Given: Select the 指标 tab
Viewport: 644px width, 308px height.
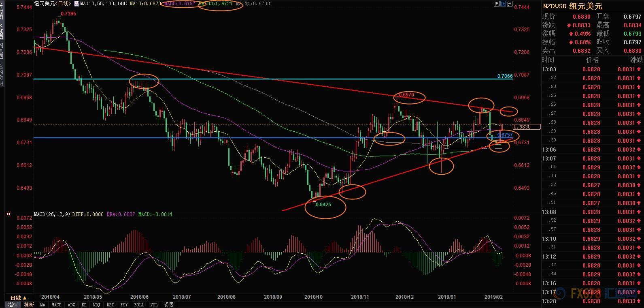Looking at the screenshot, I should pyautogui.click(x=13, y=305).
